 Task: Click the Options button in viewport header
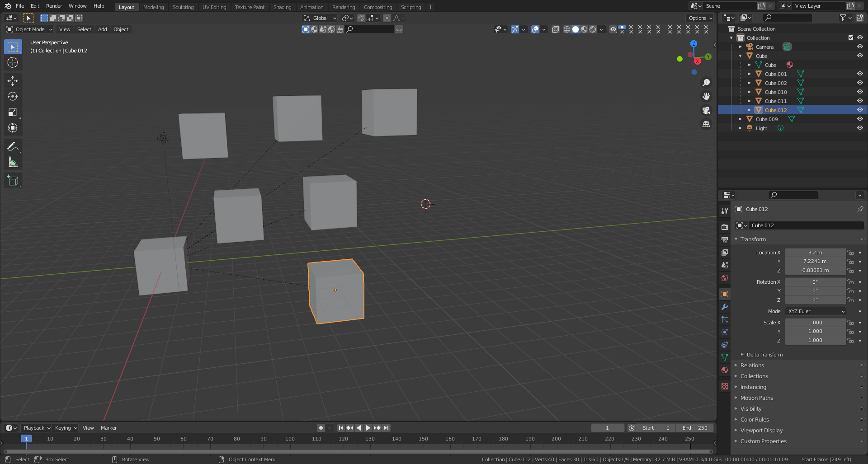[700, 18]
